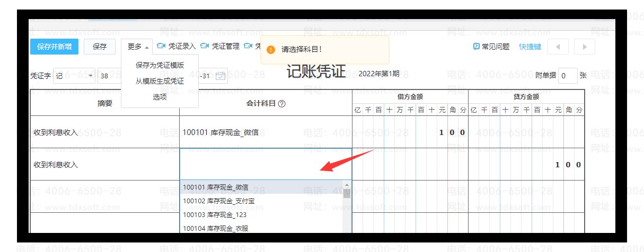This screenshot has width=644, height=252.
Task: Click the 保存 button
Action: coord(100,47)
